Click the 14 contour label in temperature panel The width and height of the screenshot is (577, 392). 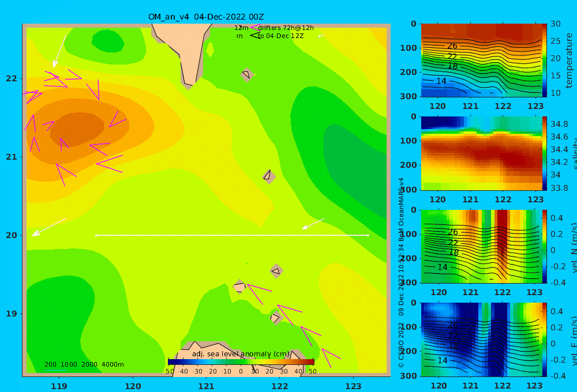pyautogui.click(x=441, y=81)
